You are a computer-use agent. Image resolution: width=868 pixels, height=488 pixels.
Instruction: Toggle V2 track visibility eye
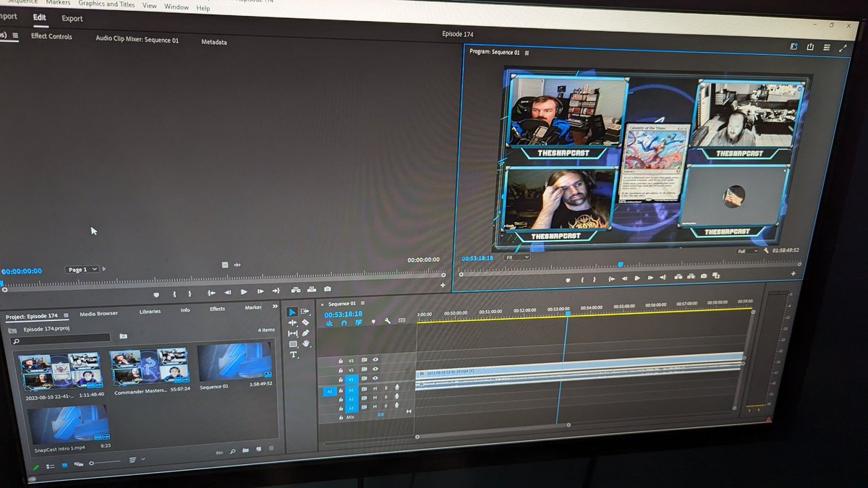[375, 369]
